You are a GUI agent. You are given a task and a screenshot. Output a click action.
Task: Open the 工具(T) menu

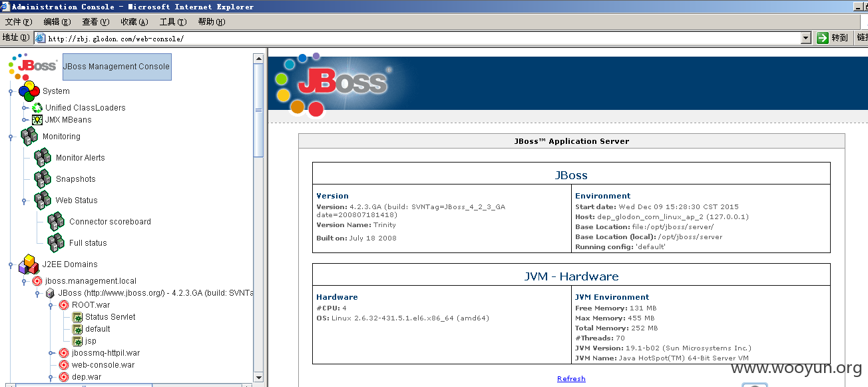172,22
